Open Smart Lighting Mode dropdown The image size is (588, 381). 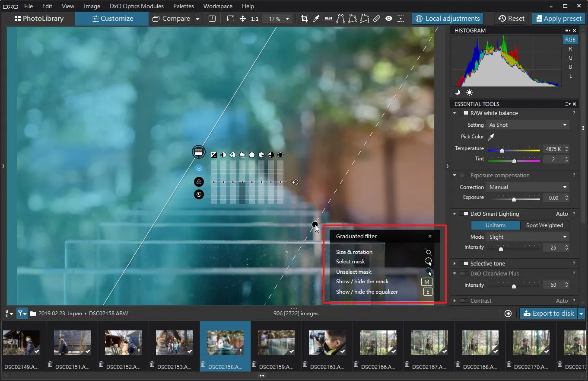tap(528, 237)
